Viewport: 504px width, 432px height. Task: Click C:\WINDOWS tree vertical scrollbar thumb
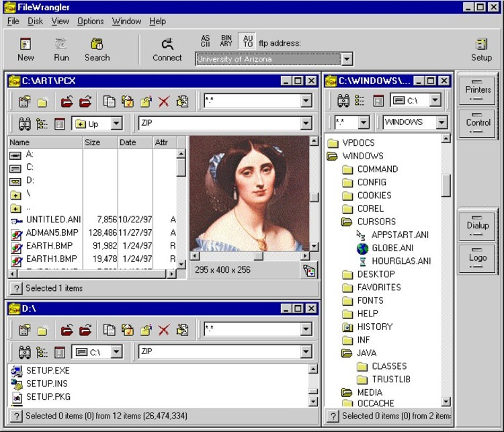click(446, 185)
